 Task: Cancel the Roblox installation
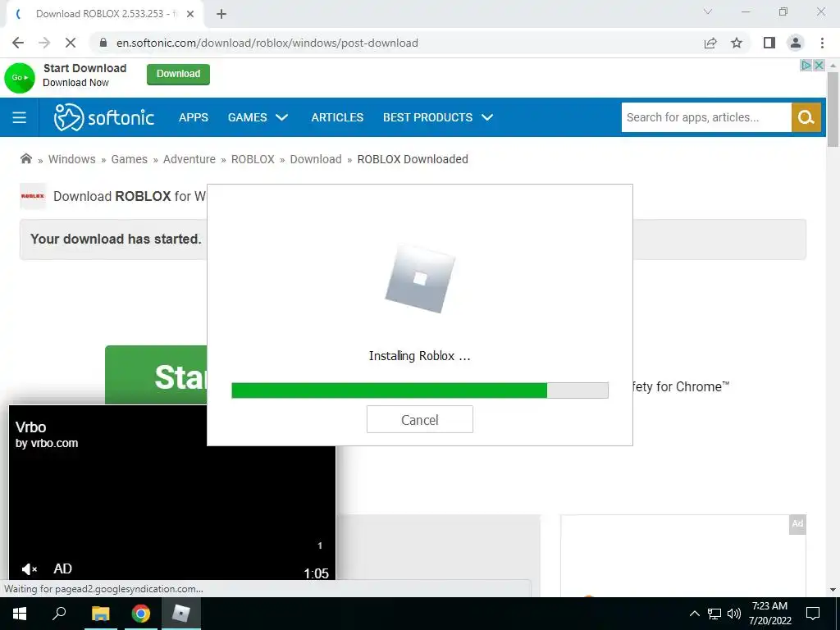419,419
